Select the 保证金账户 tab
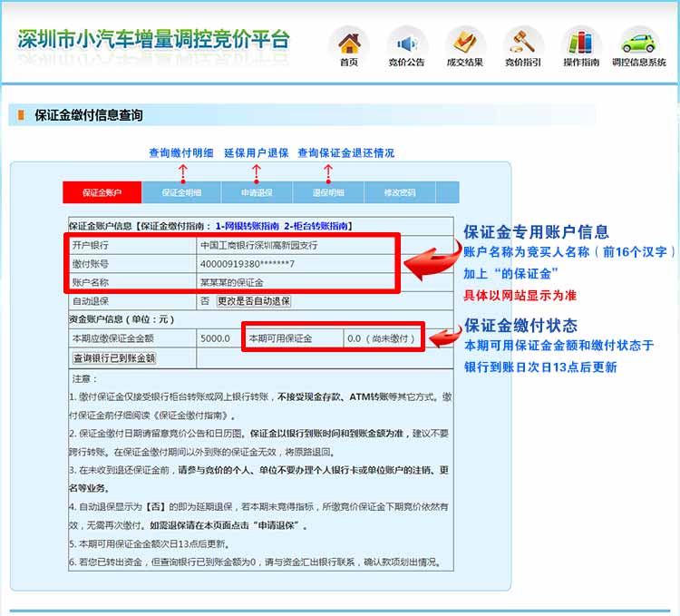This screenshot has height=616, width=680. [100, 192]
